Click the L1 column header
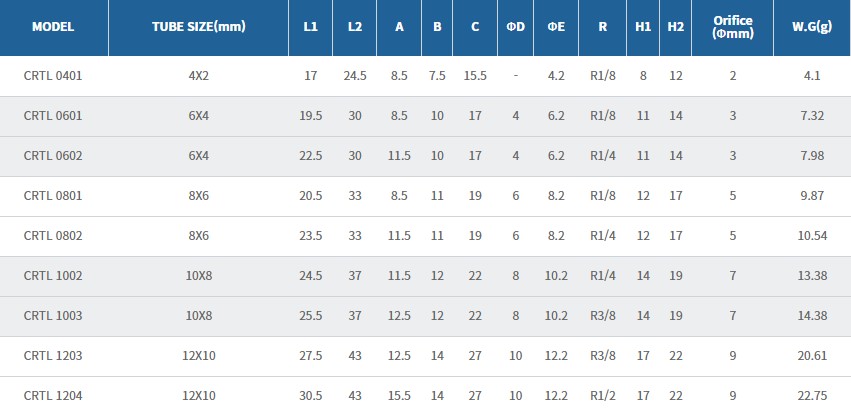Screen dimensions: 851x412 click(310, 27)
